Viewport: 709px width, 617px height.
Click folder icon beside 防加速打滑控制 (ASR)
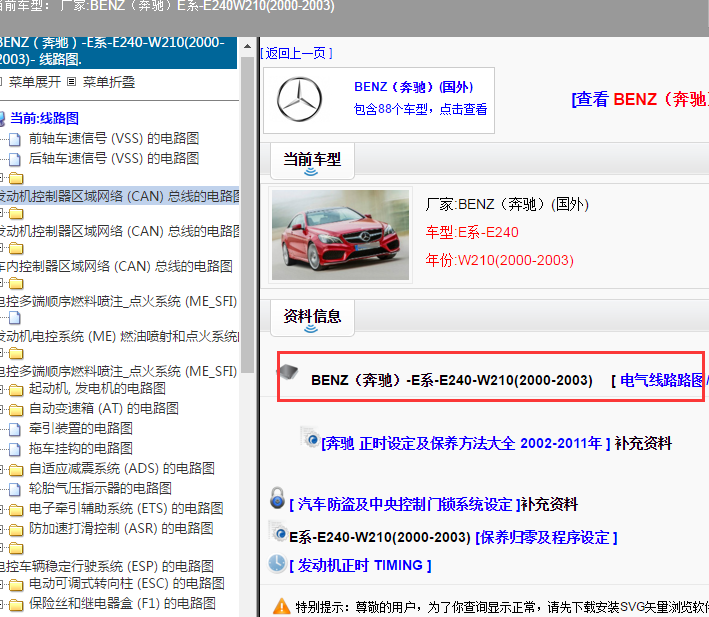(x=16, y=529)
